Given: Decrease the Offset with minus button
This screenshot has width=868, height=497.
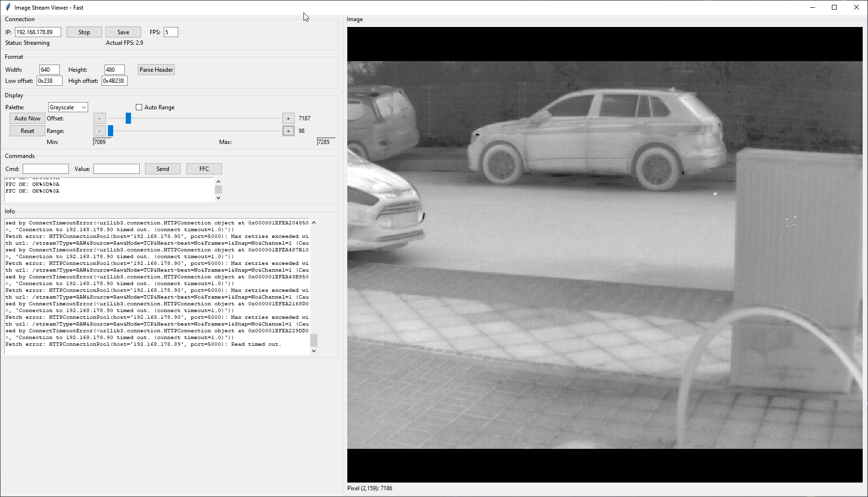Looking at the screenshot, I should click(100, 118).
